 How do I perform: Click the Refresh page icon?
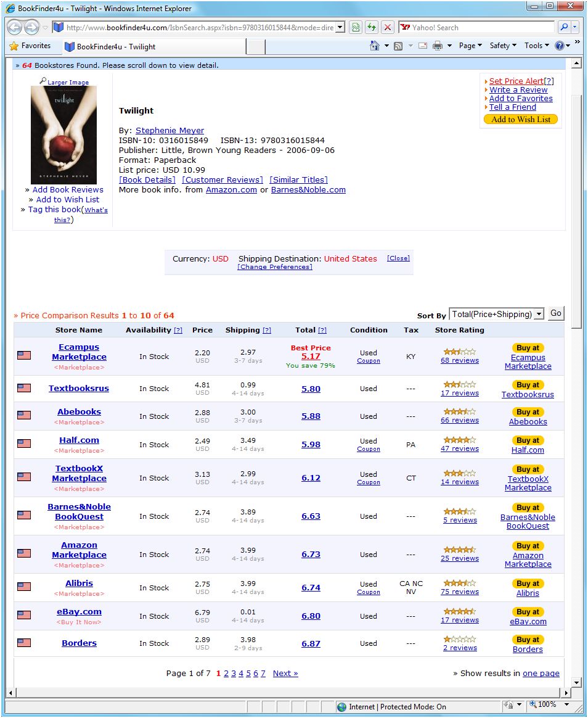point(371,28)
